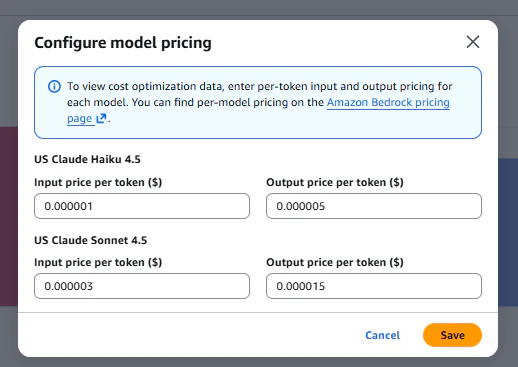The width and height of the screenshot is (518, 367).
Task: Click the 'US Claude Haiku 4.5' label
Action: 87,159
